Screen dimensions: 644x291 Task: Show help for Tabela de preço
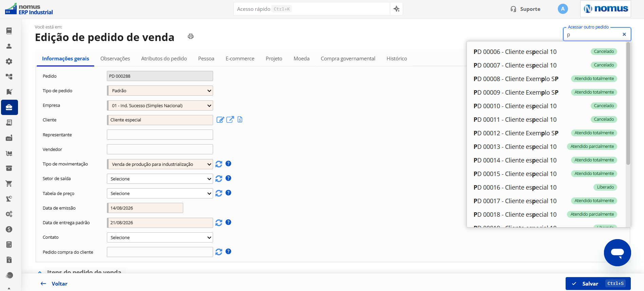point(228,193)
